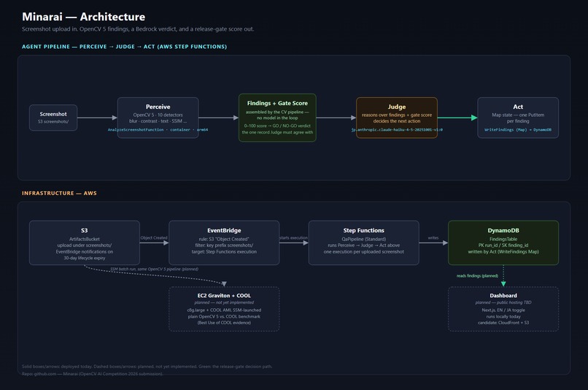Screen dimensions: 588x390
Task: Click "runs Perceive → Judge → Act above" line
Action: [364, 245]
